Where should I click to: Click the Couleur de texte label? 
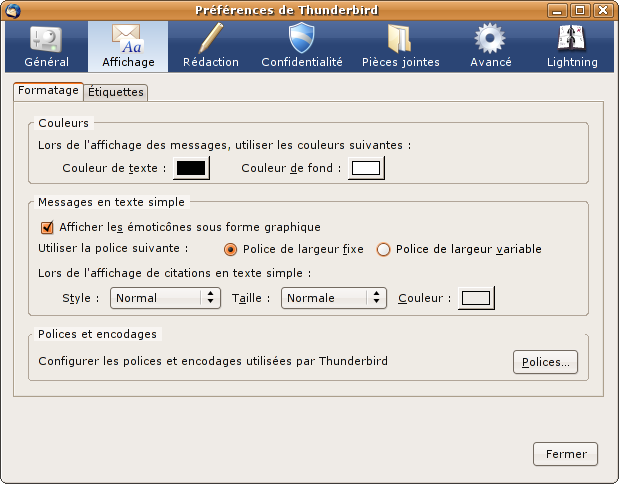[114, 168]
